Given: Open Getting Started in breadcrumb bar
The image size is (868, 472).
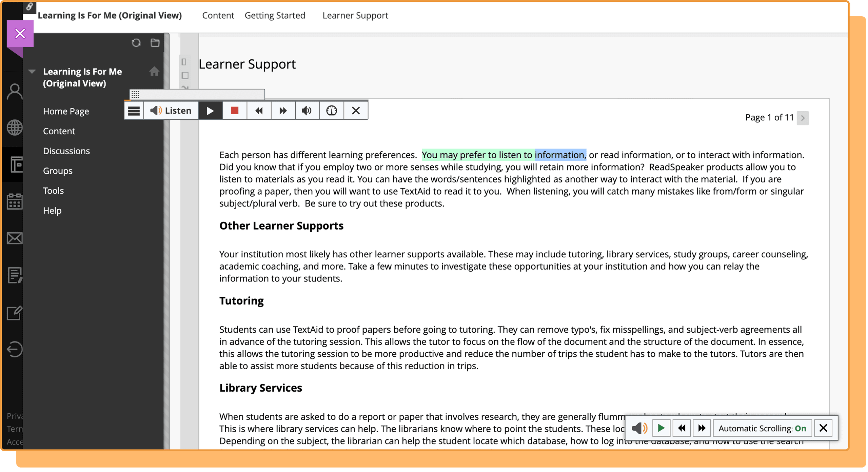Looking at the screenshot, I should pyautogui.click(x=275, y=15).
